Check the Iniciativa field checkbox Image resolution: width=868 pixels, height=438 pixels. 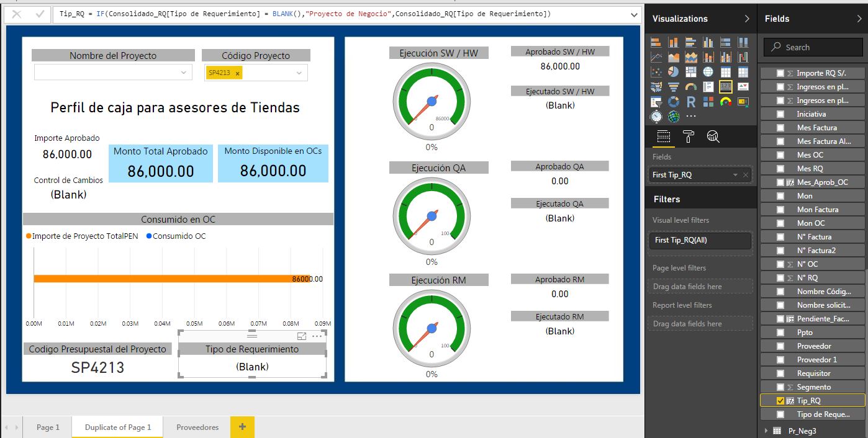[x=780, y=114]
